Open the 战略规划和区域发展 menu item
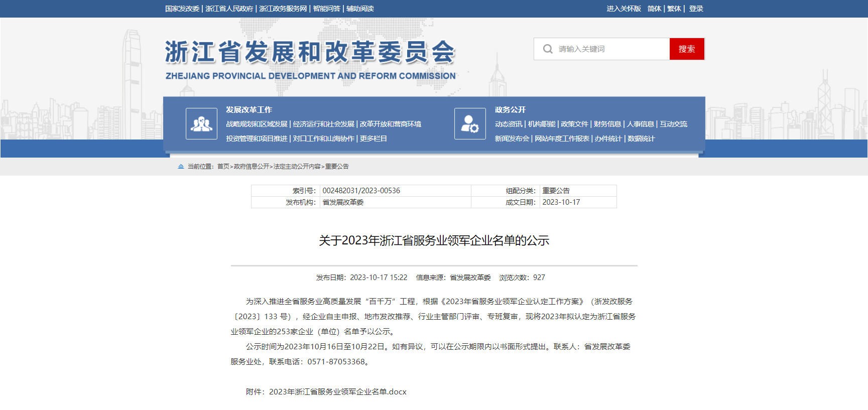 257,124
